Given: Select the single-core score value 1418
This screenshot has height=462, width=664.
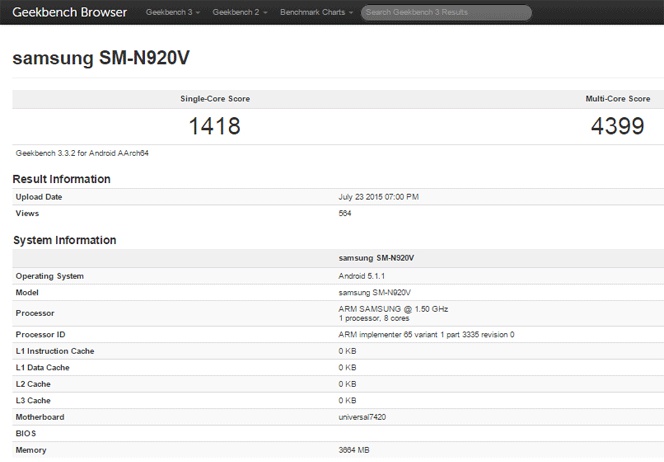Looking at the screenshot, I should (x=215, y=126).
